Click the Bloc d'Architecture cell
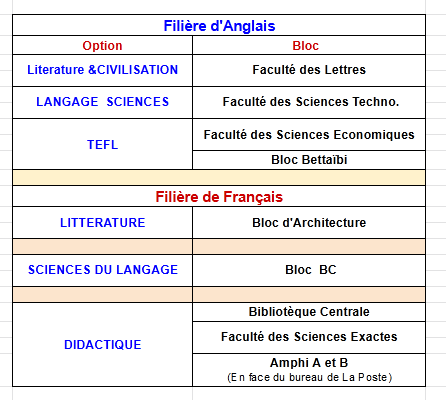Screen dimensions: 446x400 coord(309,222)
